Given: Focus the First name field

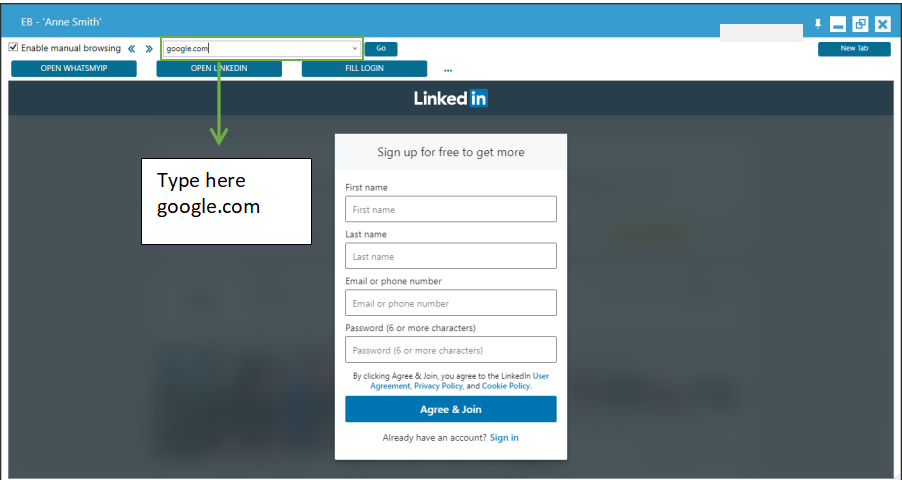Looking at the screenshot, I should pyautogui.click(x=450, y=209).
